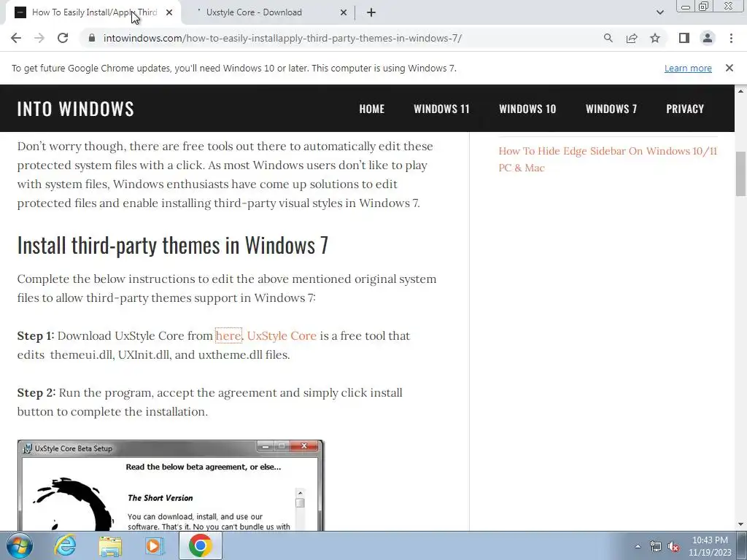Viewport: 747px width, 560px height.
Task: Share this page with the share icon
Action: 632,38
